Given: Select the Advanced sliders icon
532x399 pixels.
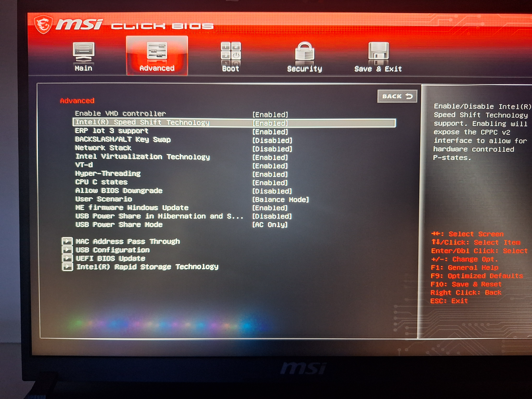Looking at the screenshot, I should 157,51.
